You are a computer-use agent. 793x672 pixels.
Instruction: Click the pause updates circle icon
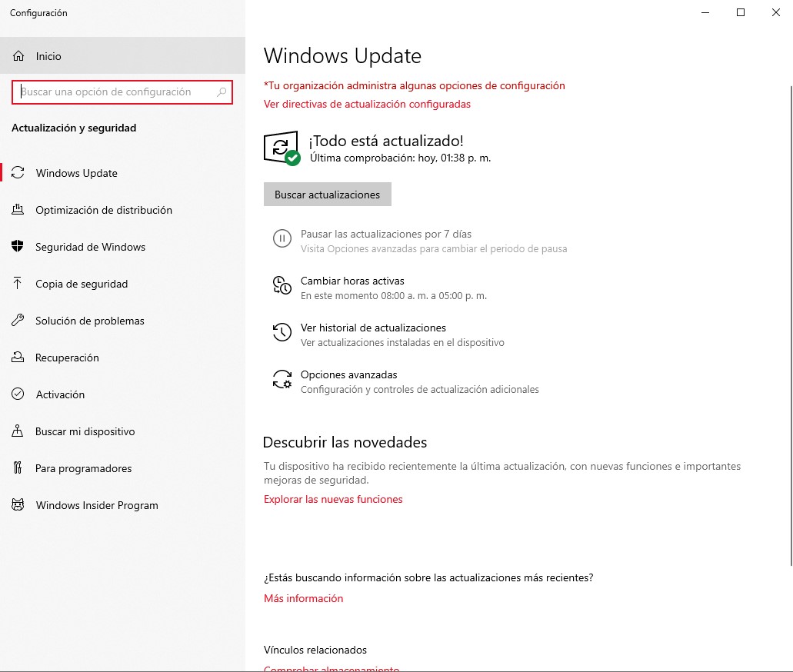point(282,238)
